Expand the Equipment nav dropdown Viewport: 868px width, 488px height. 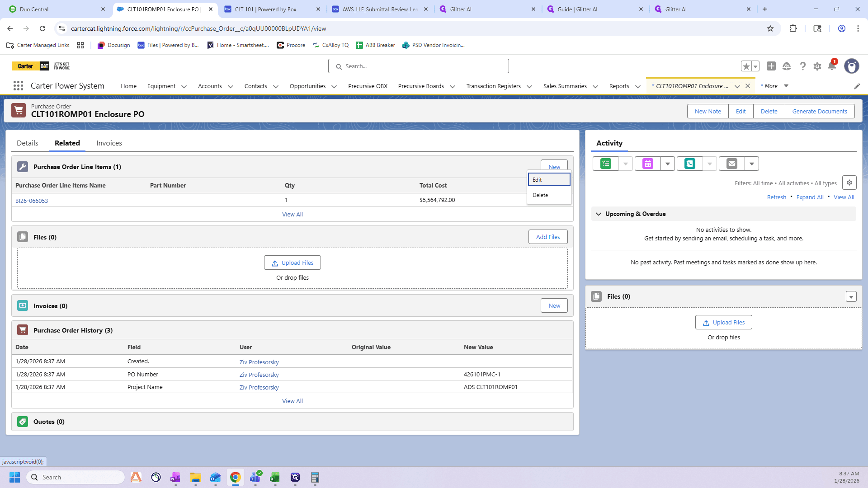click(x=184, y=86)
